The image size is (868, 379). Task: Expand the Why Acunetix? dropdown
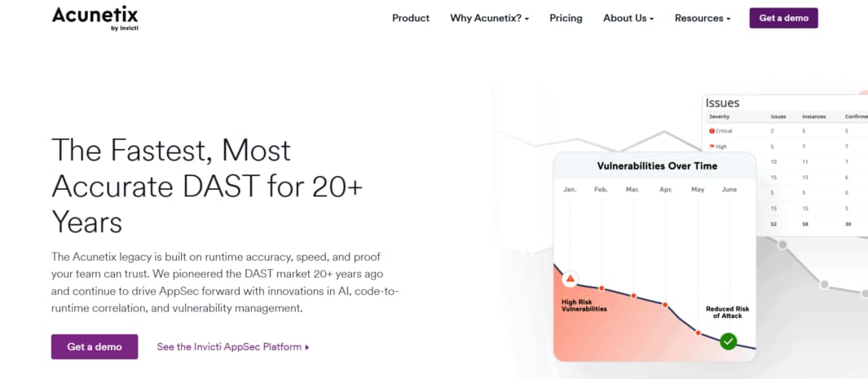[489, 18]
